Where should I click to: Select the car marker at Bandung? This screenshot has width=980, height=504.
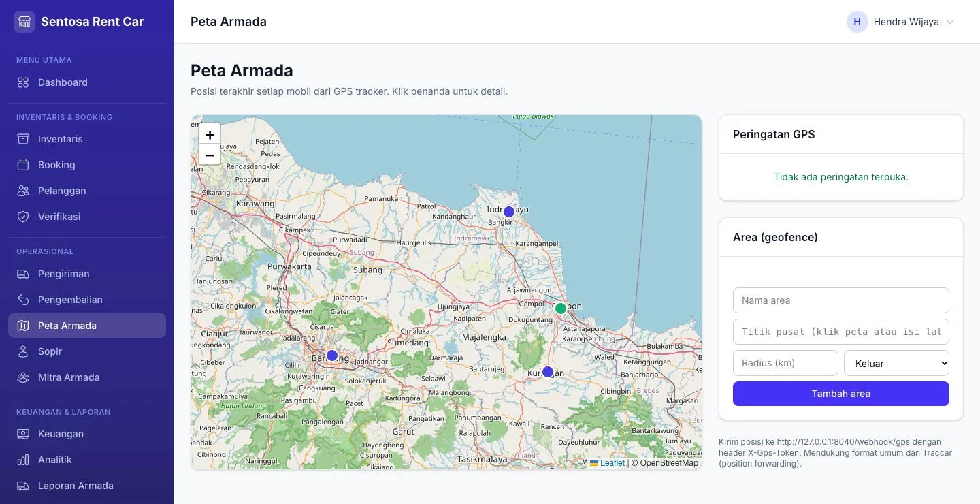coord(332,356)
